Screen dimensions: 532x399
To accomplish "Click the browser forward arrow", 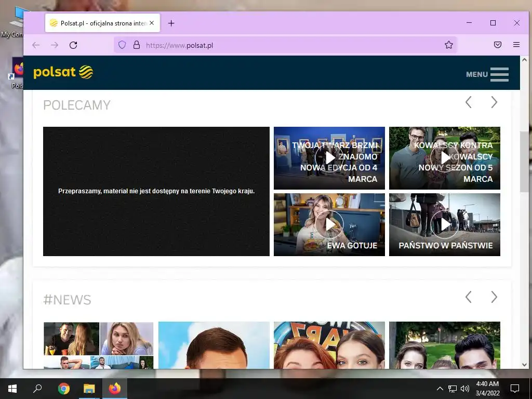I will [54, 45].
